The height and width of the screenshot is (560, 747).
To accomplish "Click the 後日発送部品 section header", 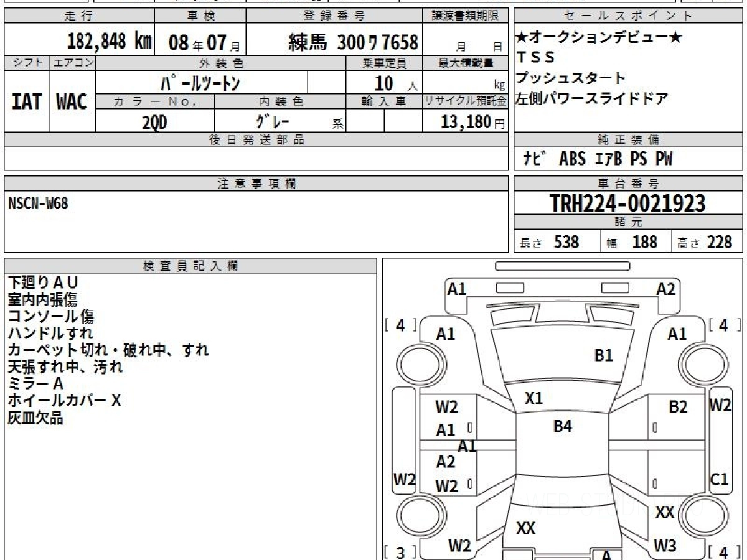I will 256,140.
